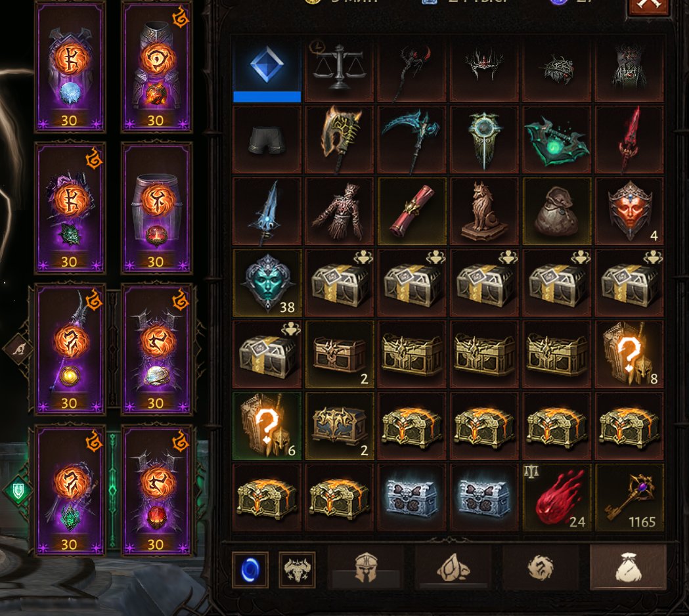Viewport: 689px width, 616px height.
Task: Click the demon skull button
Action: [297, 570]
